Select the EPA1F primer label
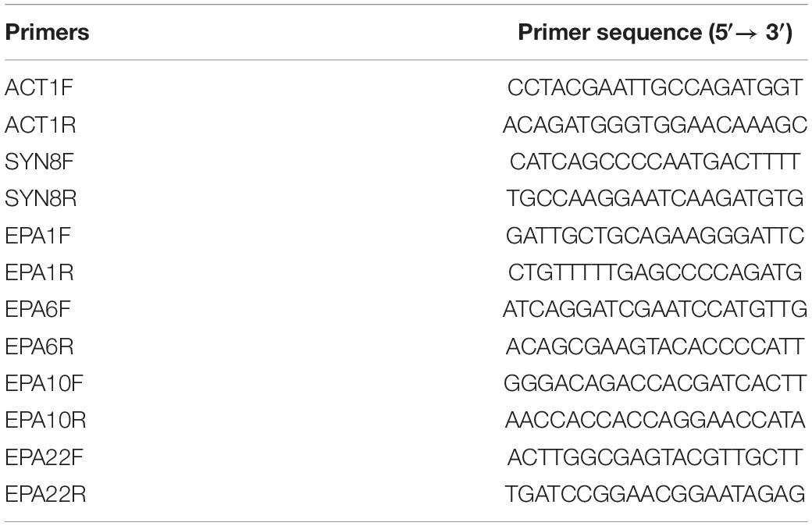This screenshot has height=526, width=812. click(x=37, y=236)
